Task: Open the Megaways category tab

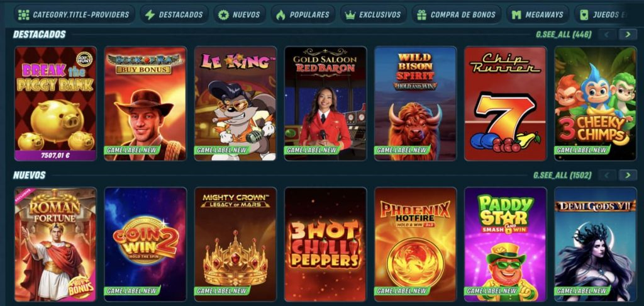Action: coord(538,15)
